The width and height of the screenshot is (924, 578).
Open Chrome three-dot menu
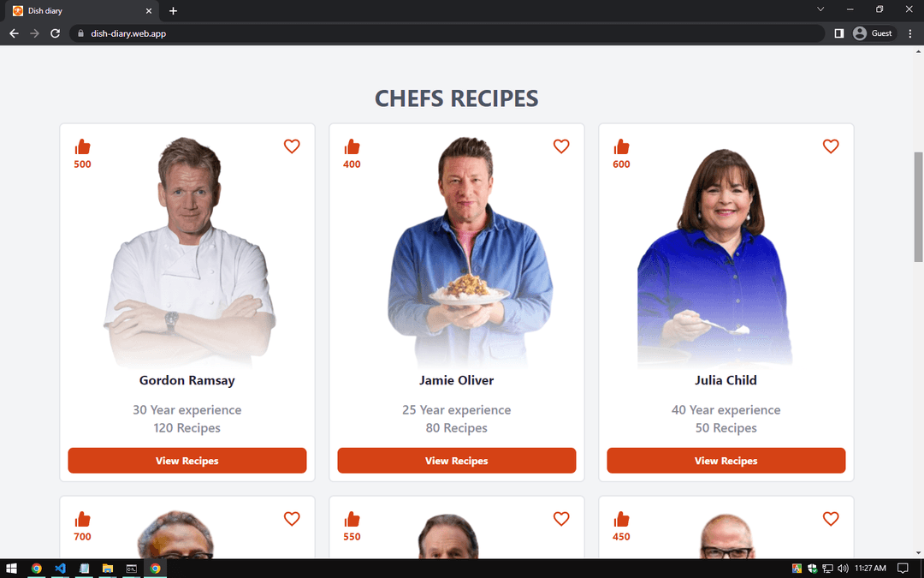910,33
